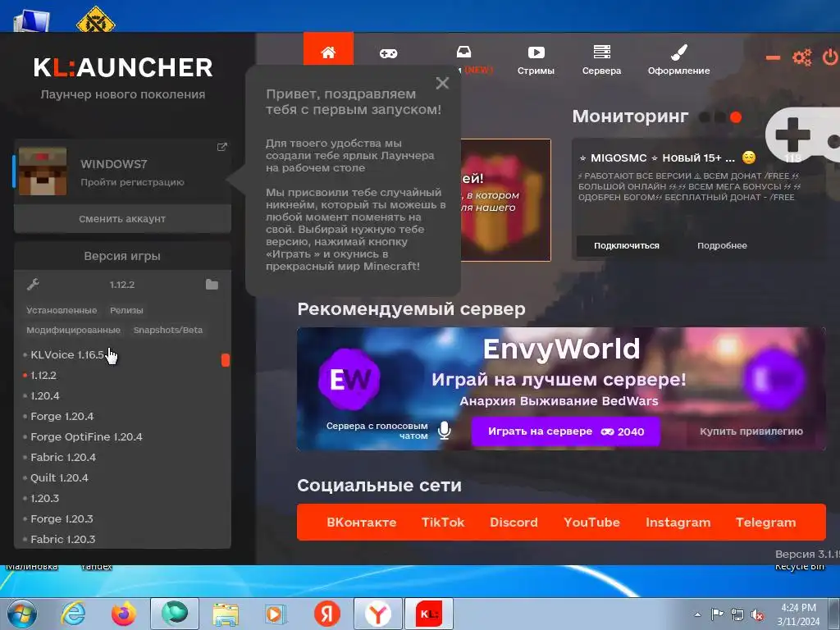Image resolution: width=840 pixels, height=630 pixels.
Task: Open Yandex Browser Y taskbar icon
Action: coord(378,614)
